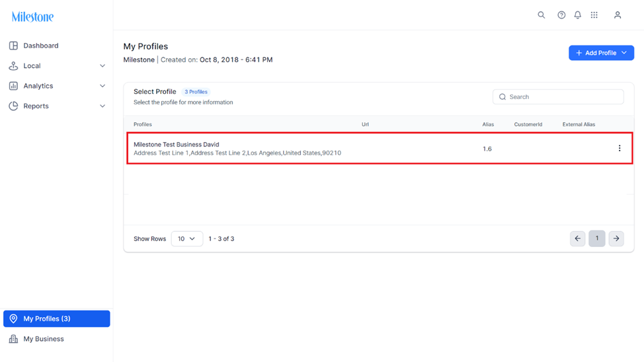Click the plus icon on Add Profile
The width and height of the screenshot is (644, 362).
[579, 53]
